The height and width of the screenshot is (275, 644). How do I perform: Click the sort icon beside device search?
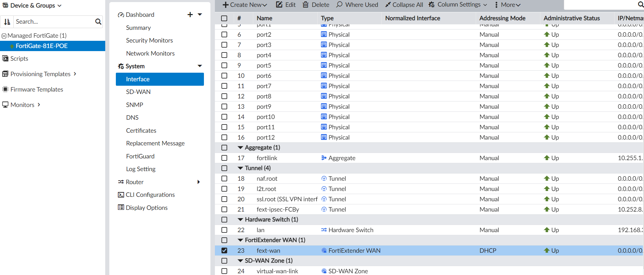click(7, 22)
